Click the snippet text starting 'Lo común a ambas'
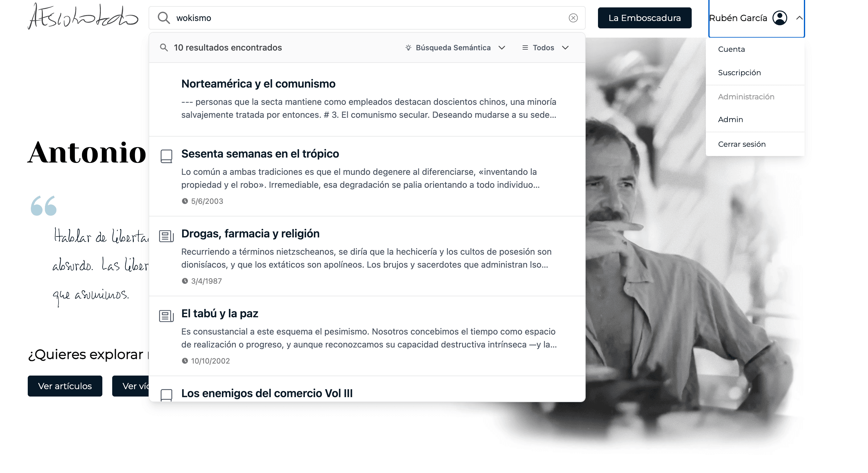Screen dimensions: 868x473 pyautogui.click(x=360, y=178)
